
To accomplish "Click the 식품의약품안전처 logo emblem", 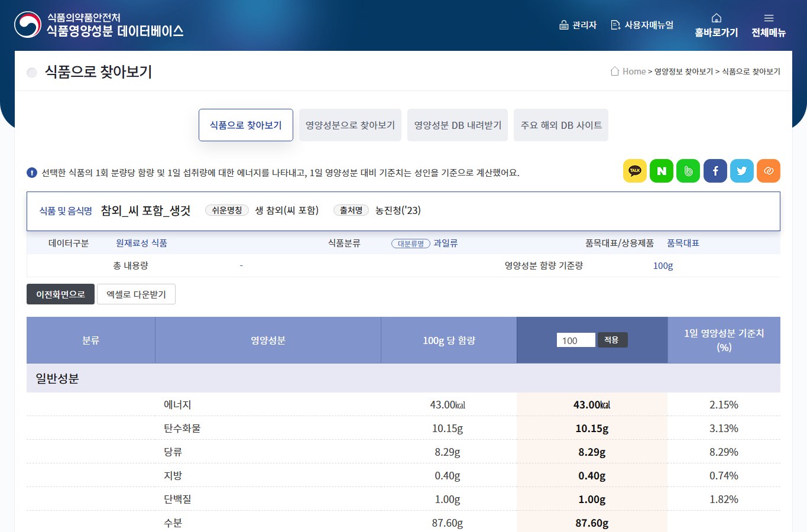I will (x=28, y=25).
